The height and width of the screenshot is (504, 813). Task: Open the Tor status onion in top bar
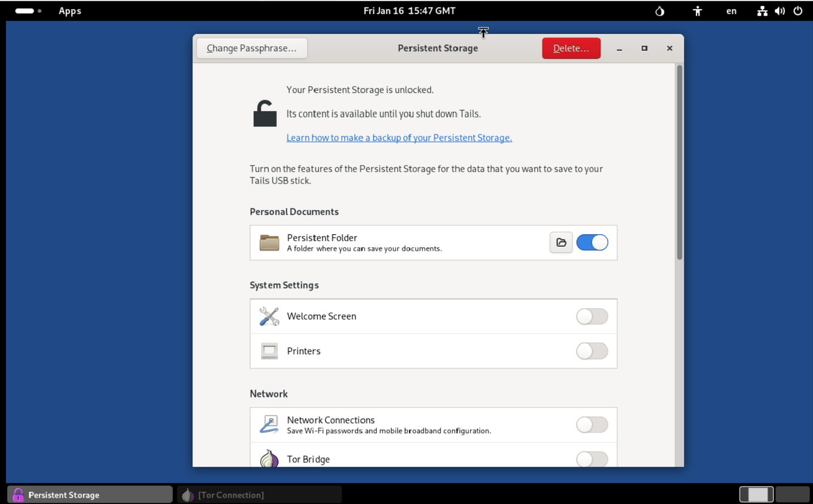(659, 11)
